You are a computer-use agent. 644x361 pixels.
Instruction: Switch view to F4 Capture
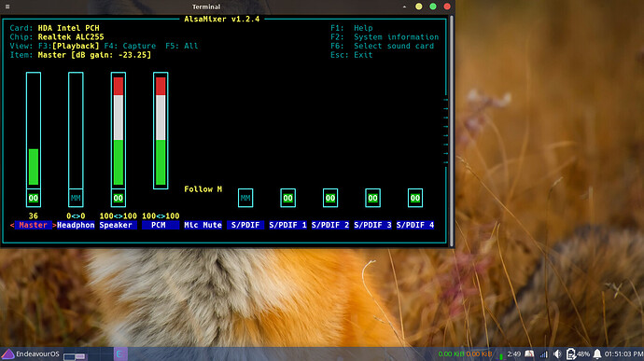[130, 46]
